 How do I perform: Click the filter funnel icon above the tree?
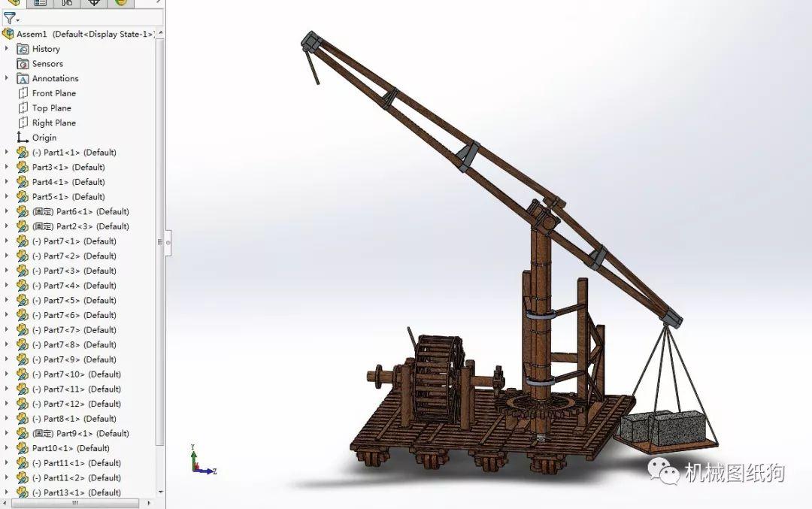click(x=9, y=17)
